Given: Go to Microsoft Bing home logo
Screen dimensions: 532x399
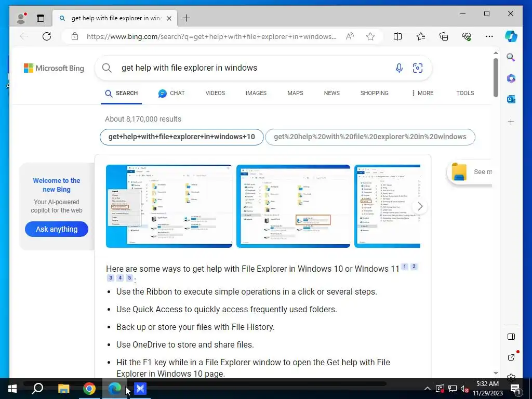Looking at the screenshot, I should point(54,68).
